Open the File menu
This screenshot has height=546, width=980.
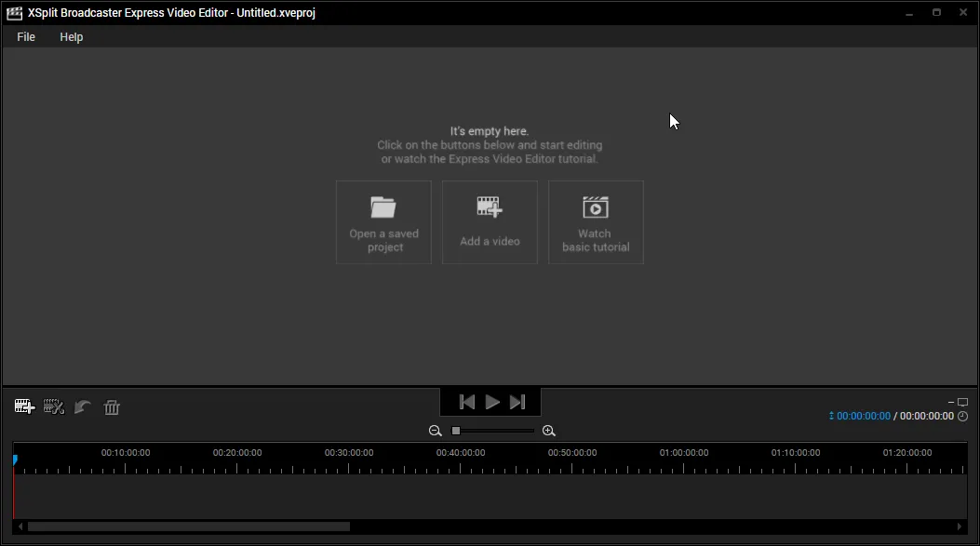(x=26, y=37)
